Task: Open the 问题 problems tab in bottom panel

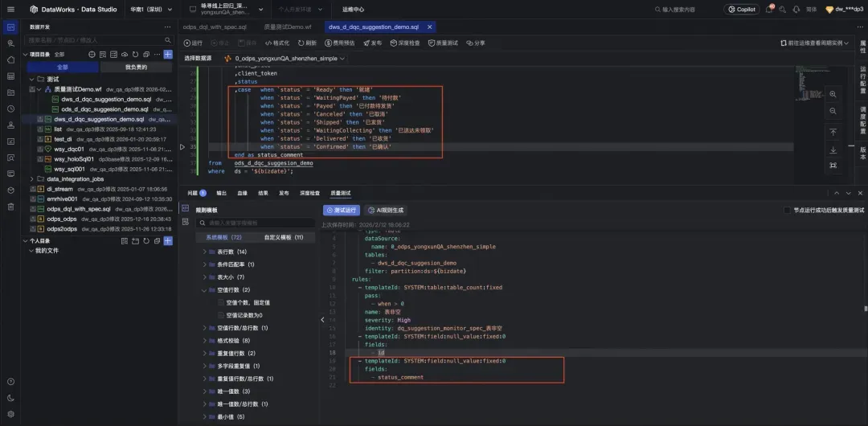Action: tap(197, 193)
